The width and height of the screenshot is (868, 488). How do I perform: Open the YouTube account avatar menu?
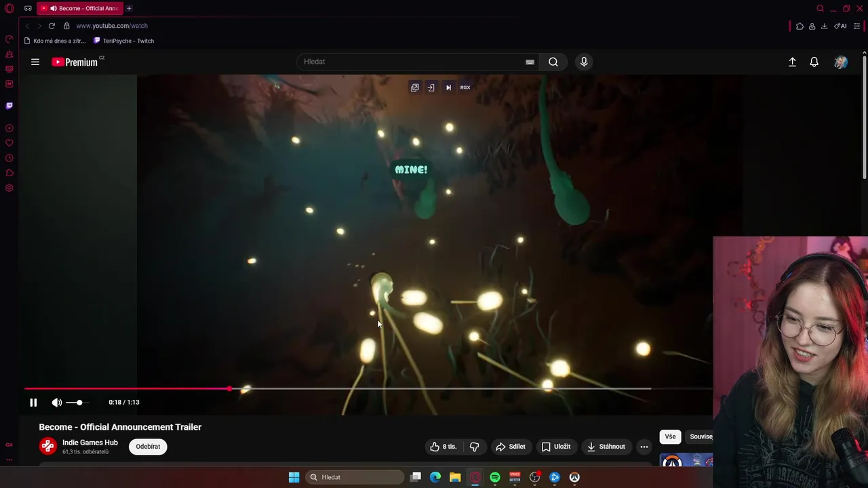tap(841, 62)
